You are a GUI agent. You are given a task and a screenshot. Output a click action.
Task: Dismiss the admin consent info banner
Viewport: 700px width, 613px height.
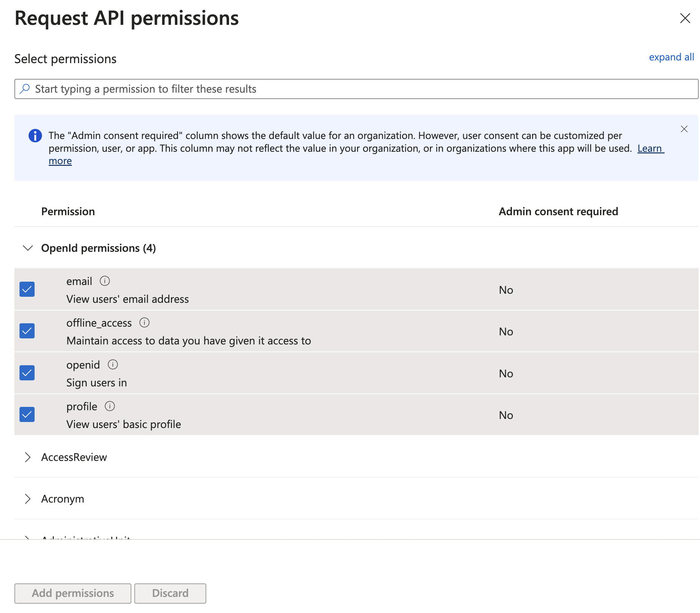pyautogui.click(x=684, y=129)
